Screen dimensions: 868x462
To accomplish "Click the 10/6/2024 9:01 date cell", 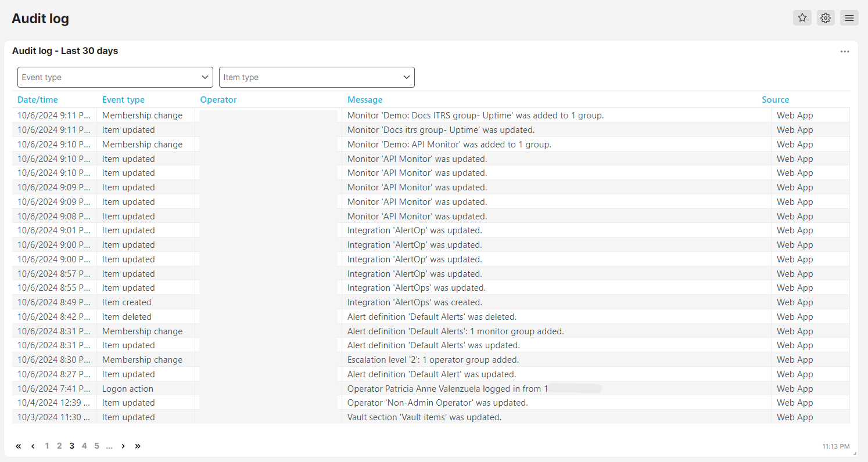I will coord(53,230).
